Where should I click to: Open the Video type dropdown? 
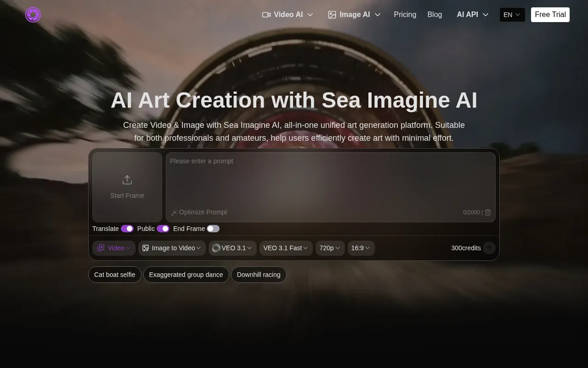tap(114, 248)
